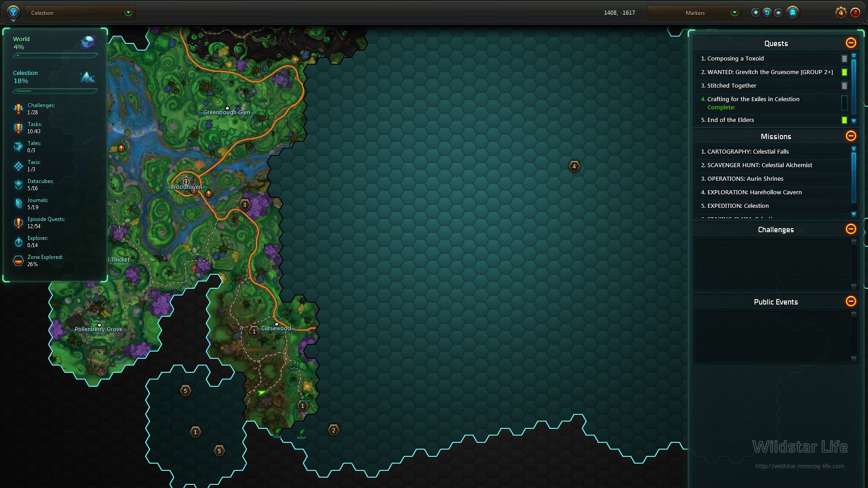This screenshot has height=488, width=868.
Task: Toggle tracking for End of the Elders
Action: tap(844, 120)
